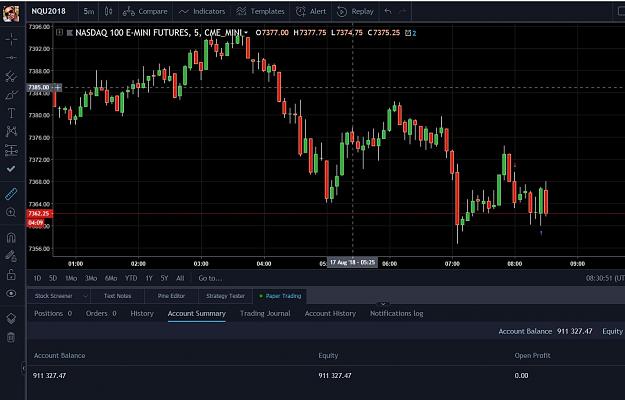This screenshot has height=400, width=625.
Task: Open the Strategy Tester tab
Action: [x=225, y=296]
